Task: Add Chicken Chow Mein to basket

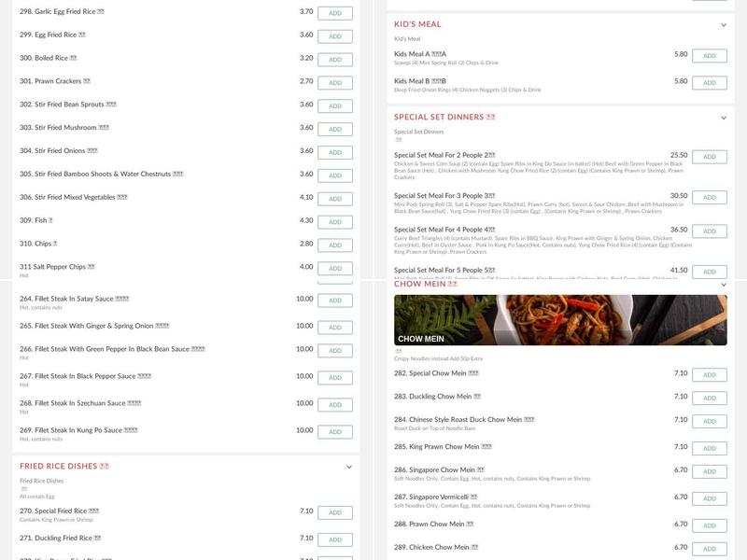Action: pos(709,549)
